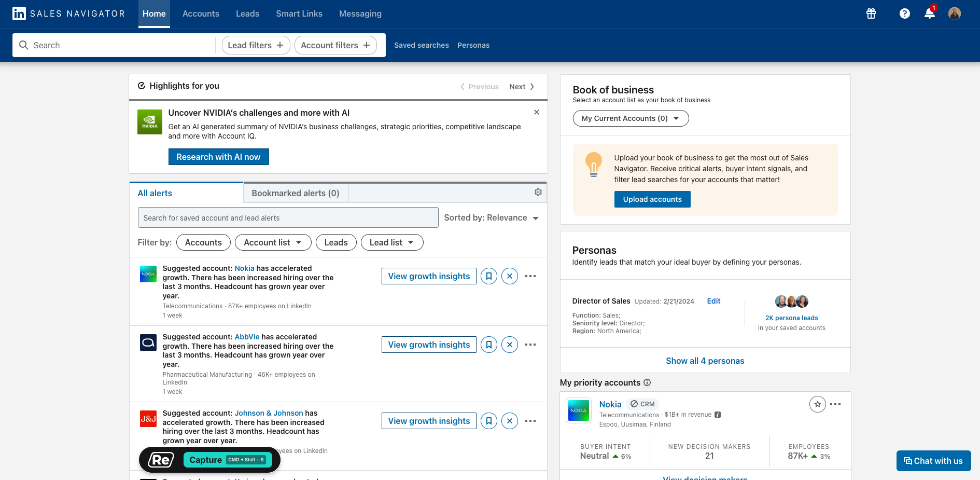Dismiss the NVIDIA highlight card
This screenshot has height=480, width=980.
coord(537,112)
